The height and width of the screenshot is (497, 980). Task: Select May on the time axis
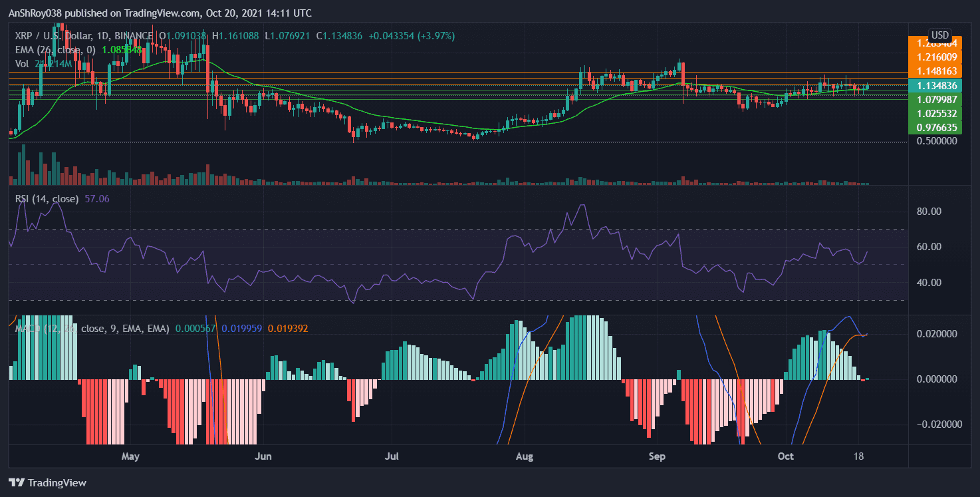point(130,456)
